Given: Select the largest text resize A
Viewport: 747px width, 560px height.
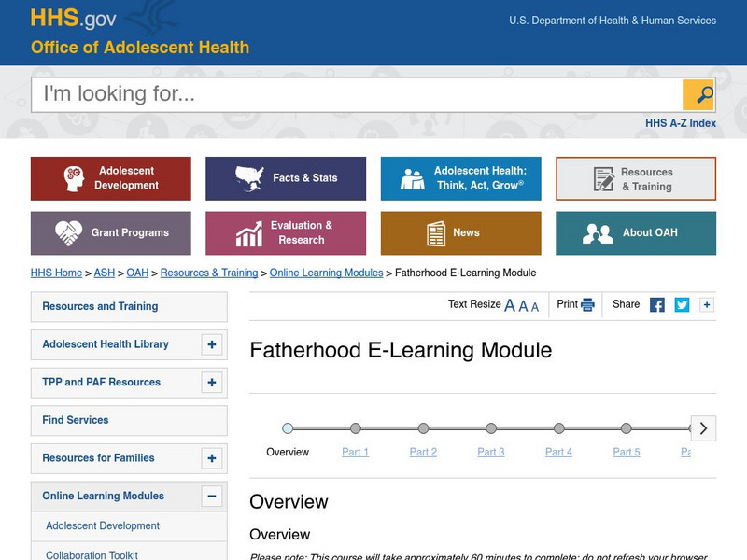Looking at the screenshot, I should click(510, 305).
